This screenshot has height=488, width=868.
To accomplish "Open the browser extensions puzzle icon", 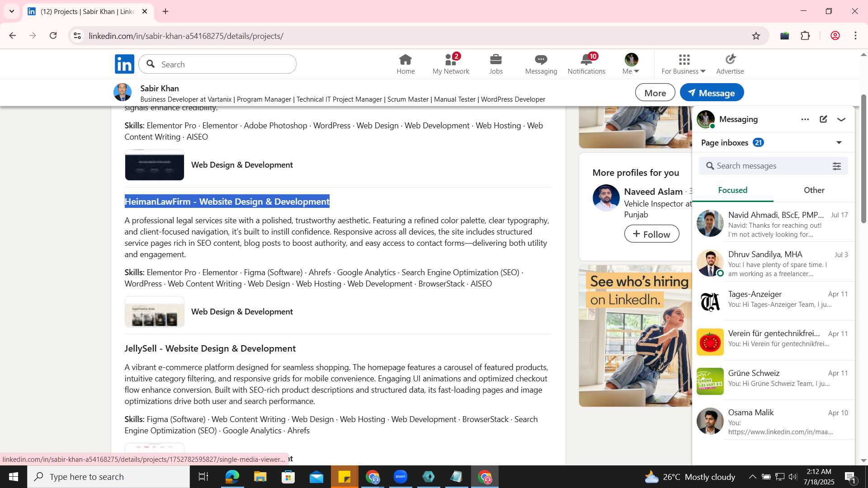I will click(x=805, y=36).
